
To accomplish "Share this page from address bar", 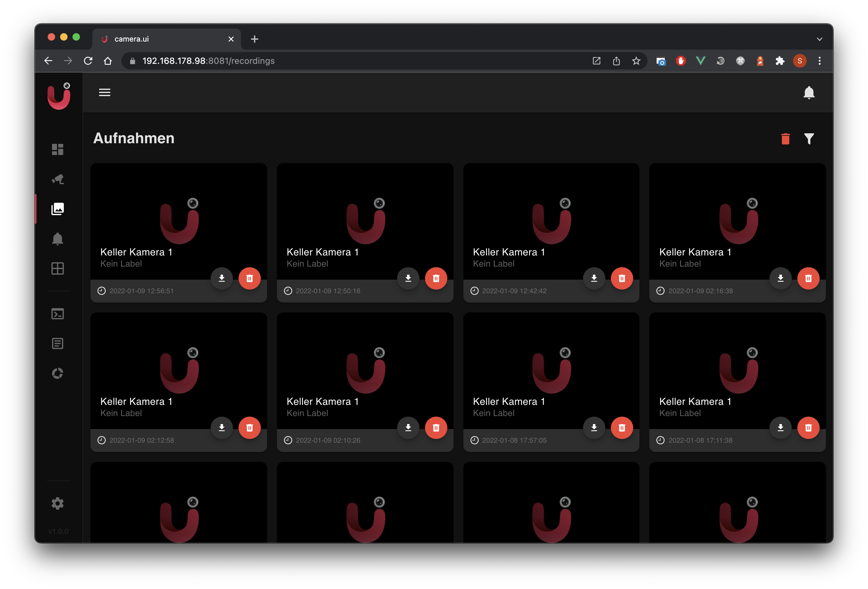I will click(x=616, y=60).
